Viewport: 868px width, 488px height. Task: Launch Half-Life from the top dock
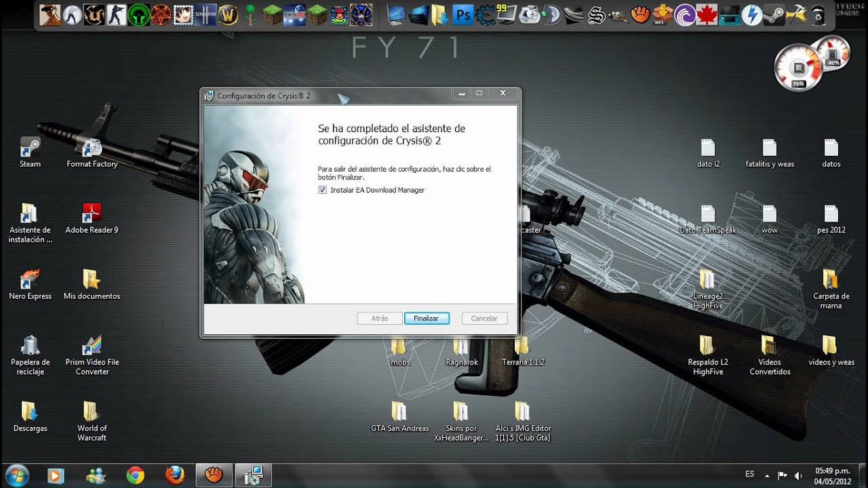click(73, 15)
